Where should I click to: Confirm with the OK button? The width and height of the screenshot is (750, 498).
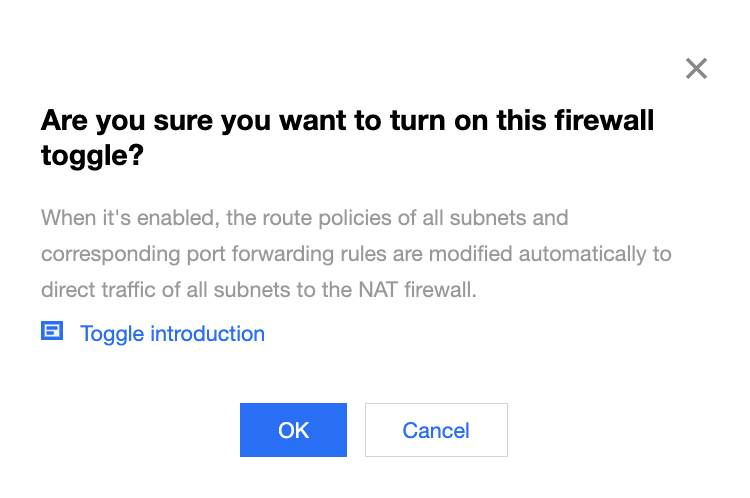(293, 430)
